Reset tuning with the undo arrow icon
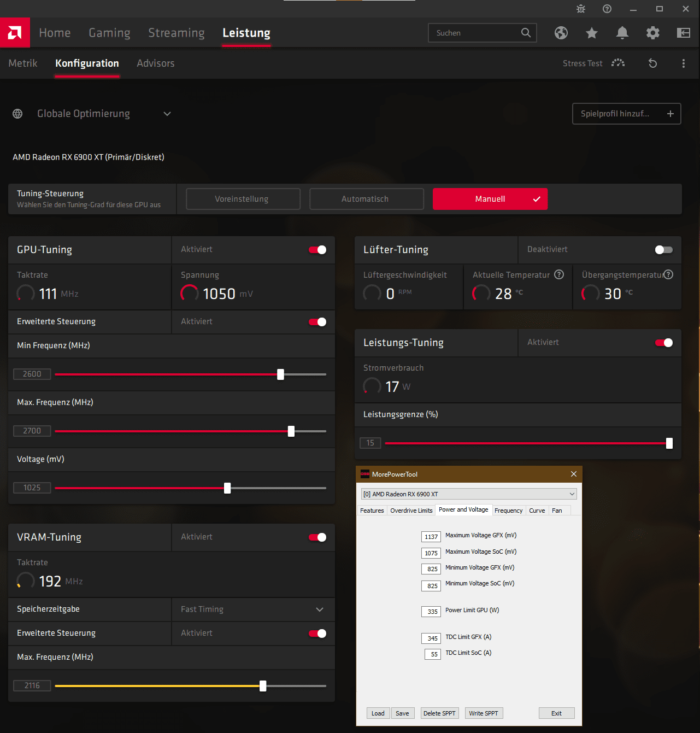 (653, 63)
